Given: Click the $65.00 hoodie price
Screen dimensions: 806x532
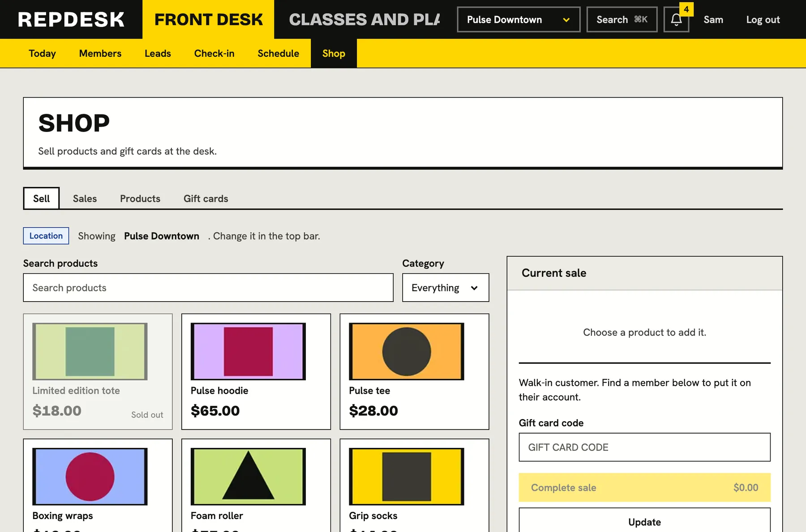Looking at the screenshot, I should (215, 411).
